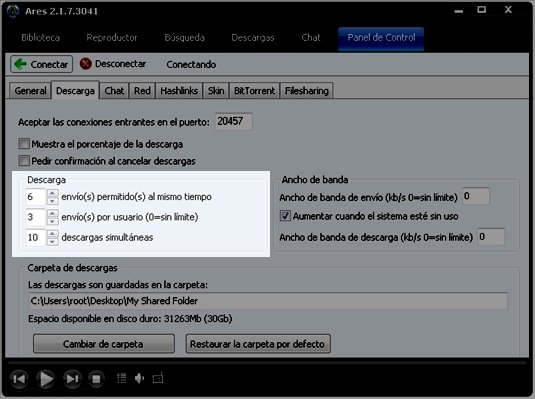The width and height of the screenshot is (535, 399).
Task: Click the download folder path field
Action: click(268, 301)
